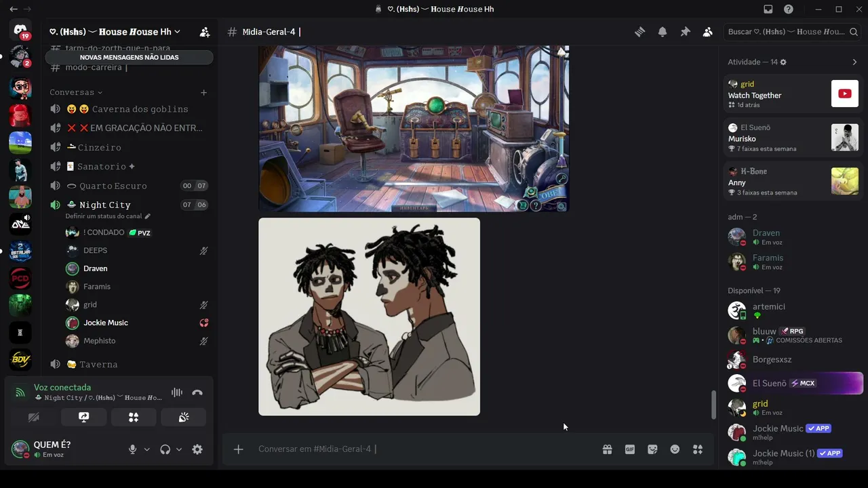Edit channel status pencil for Night City
The width and height of the screenshot is (868, 488).
click(x=147, y=216)
